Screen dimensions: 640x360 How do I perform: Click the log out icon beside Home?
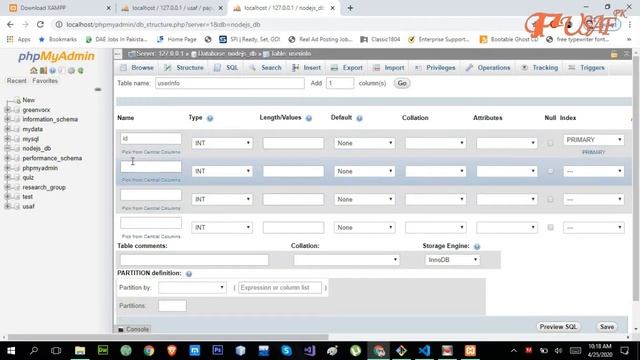43,71
